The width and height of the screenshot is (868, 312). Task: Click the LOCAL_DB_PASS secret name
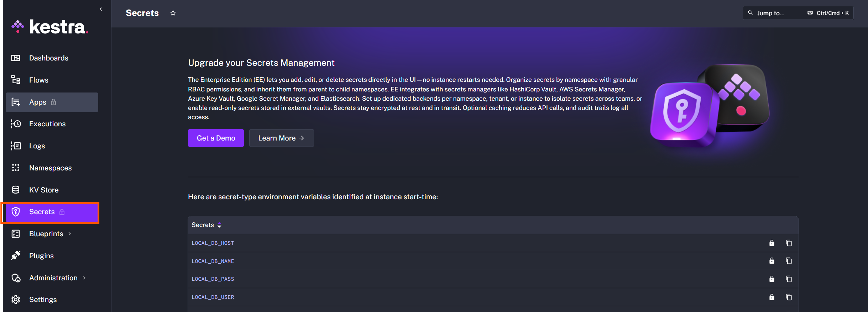point(213,279)
